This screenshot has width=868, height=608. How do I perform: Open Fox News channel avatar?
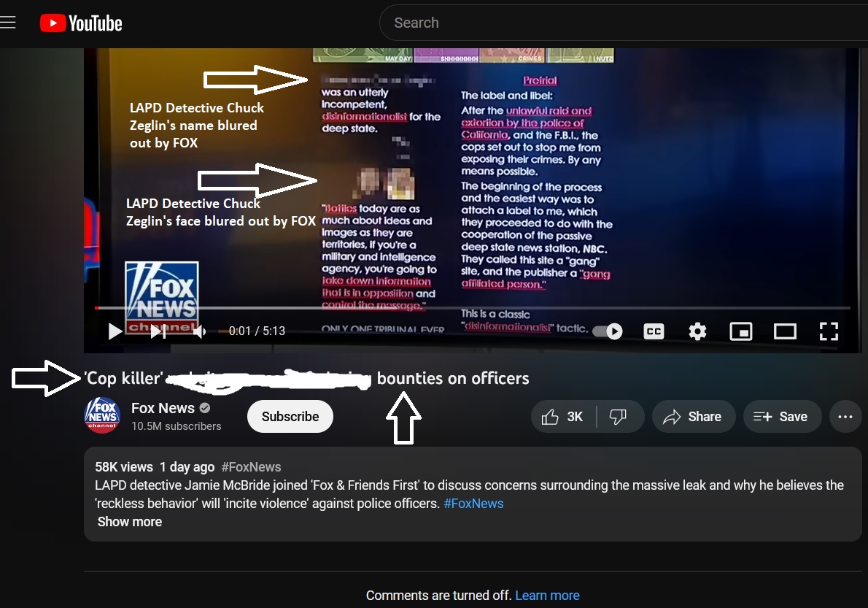tap(102, 415)
